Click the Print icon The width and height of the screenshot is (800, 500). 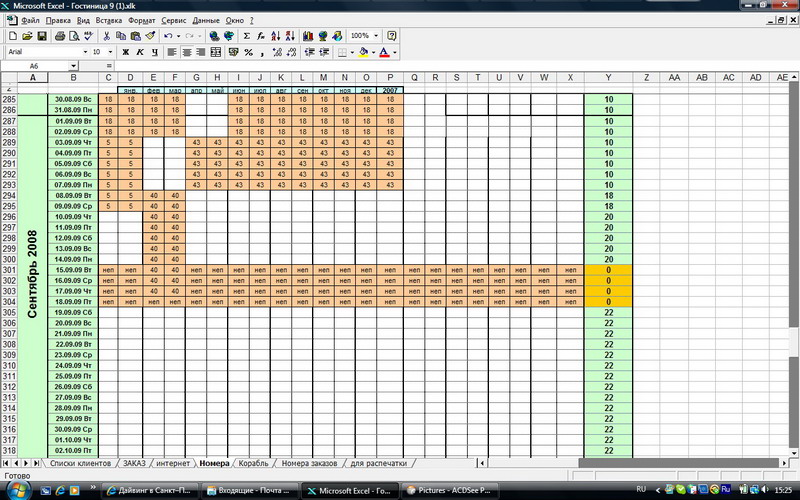pyautogui.click(x=60, y=36)
